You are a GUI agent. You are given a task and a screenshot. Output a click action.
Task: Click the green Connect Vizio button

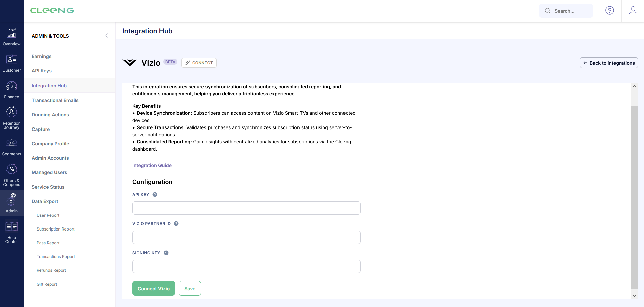153,288
